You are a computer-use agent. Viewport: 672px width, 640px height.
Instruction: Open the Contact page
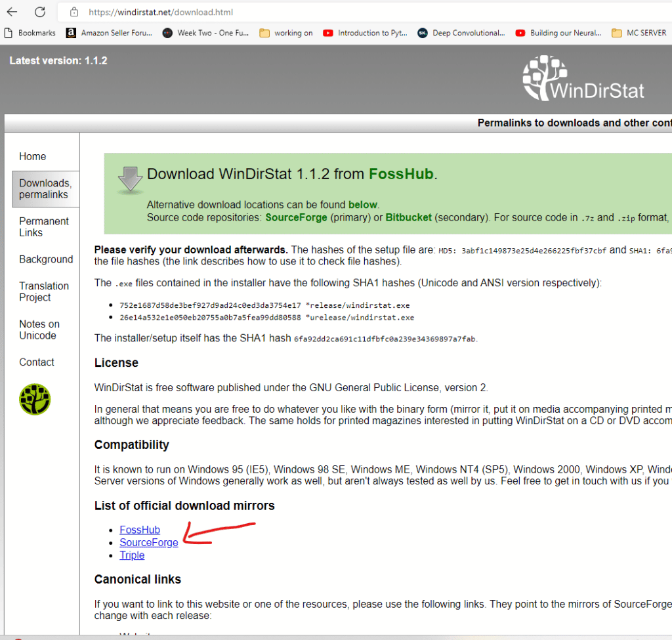37,362
